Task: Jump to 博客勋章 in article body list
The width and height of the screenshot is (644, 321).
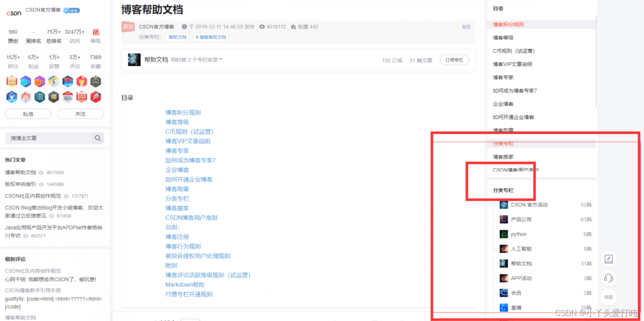Action: click(177, 189)
